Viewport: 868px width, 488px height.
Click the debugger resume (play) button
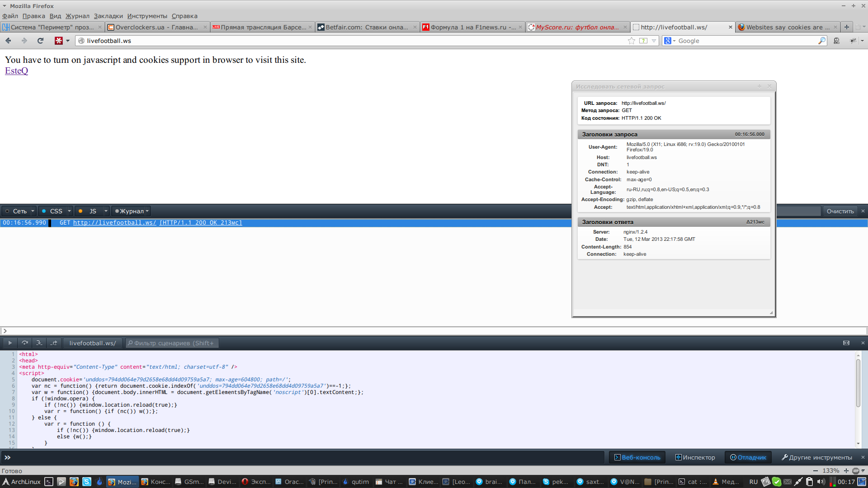pyautogui.click(x=10, y=343)
